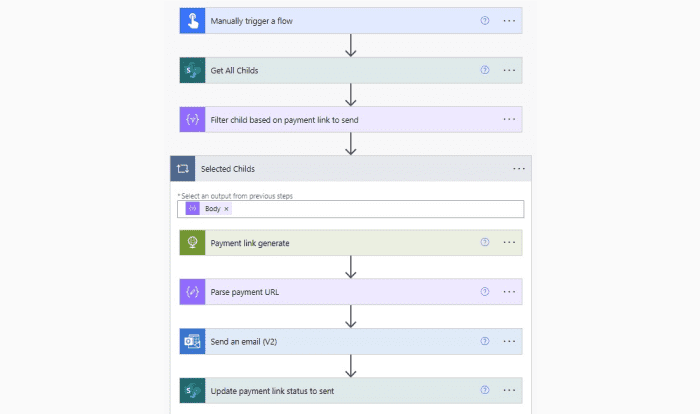This screenshot has width=700, height=414.
Task: Open the ellipsis menu for Filter child step
Action: point(509,119)
